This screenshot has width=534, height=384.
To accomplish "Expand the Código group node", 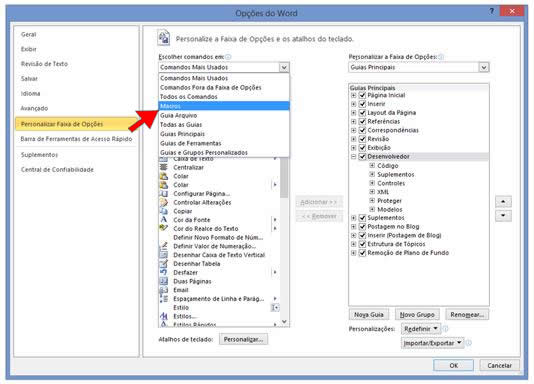I will 372,165.
